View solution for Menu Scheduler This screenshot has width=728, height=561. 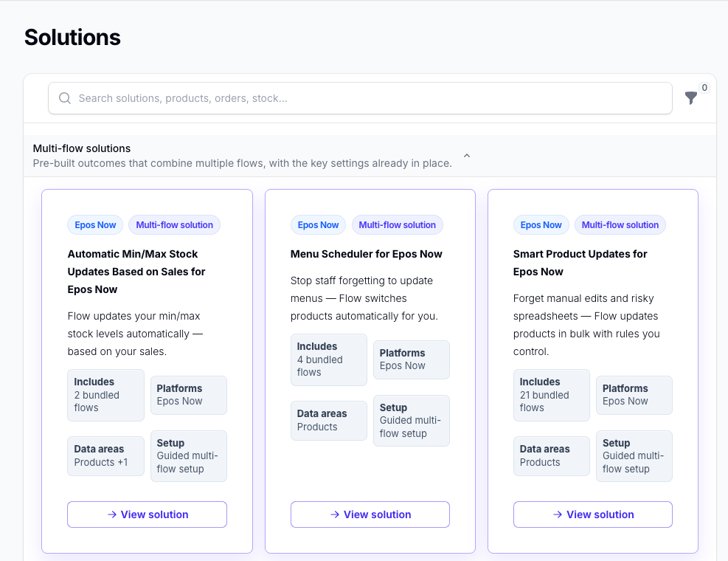point(370,514)
